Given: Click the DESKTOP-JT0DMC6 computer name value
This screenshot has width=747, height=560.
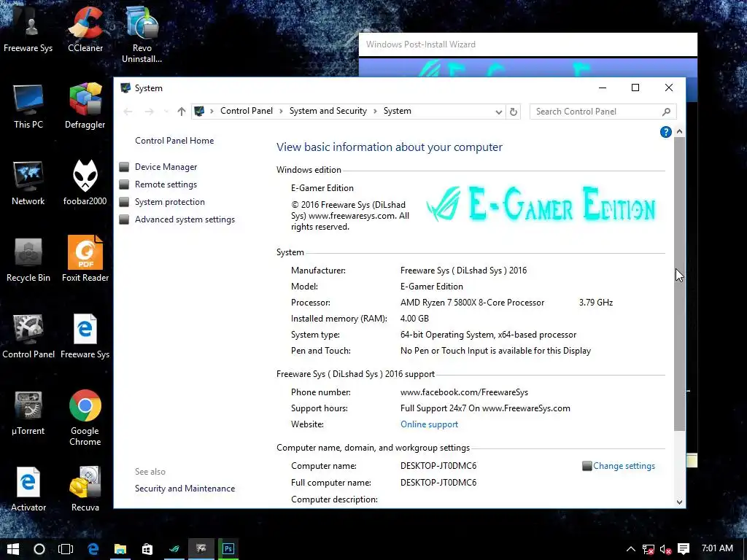Looking at the screenshot, I should 438,466.
